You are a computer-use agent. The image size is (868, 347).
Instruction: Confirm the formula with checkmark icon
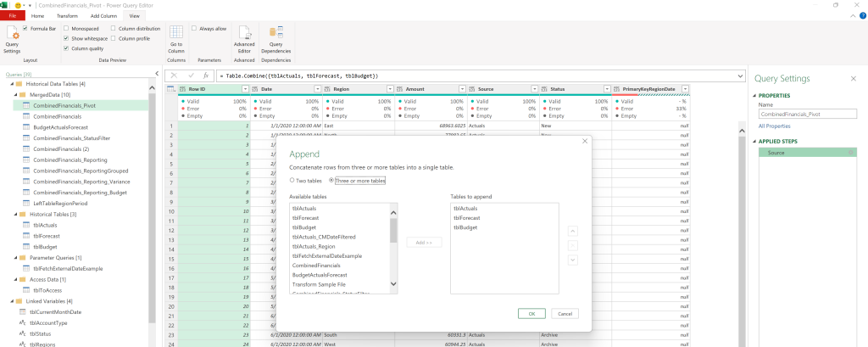(x=191, y=76)
